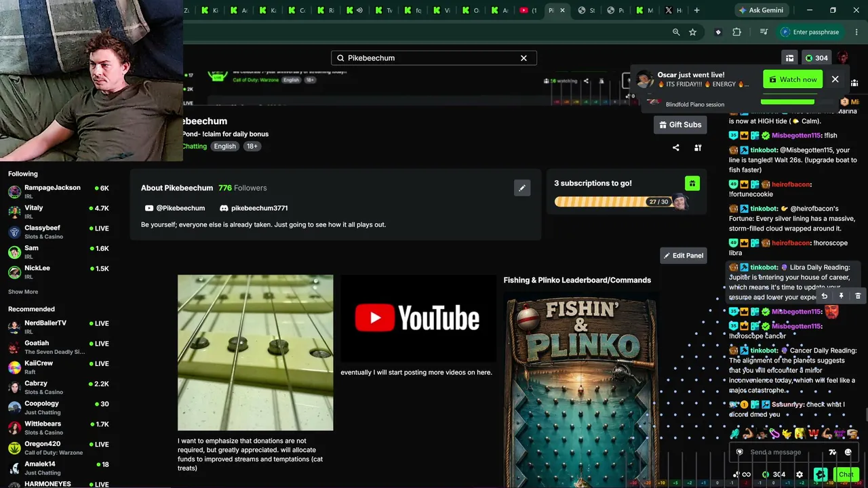Open NerdBallerTV recommended channel
Viewport: 868px width, 488px height.
58,327
